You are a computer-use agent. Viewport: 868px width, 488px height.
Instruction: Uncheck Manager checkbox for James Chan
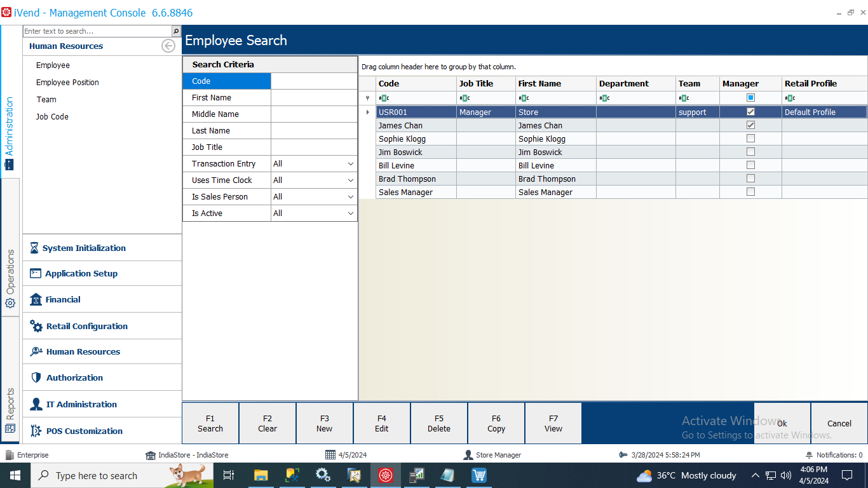(750, 125)
